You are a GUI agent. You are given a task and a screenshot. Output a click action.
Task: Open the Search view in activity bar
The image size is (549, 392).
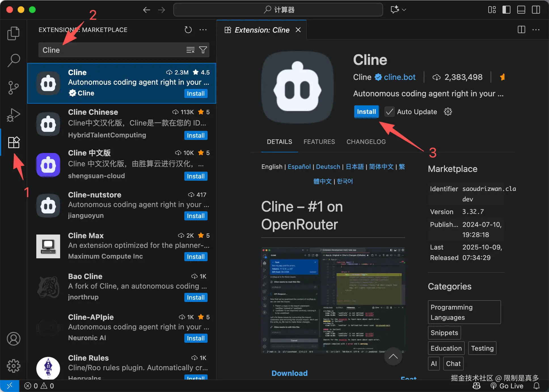click(x=13, y=60)
